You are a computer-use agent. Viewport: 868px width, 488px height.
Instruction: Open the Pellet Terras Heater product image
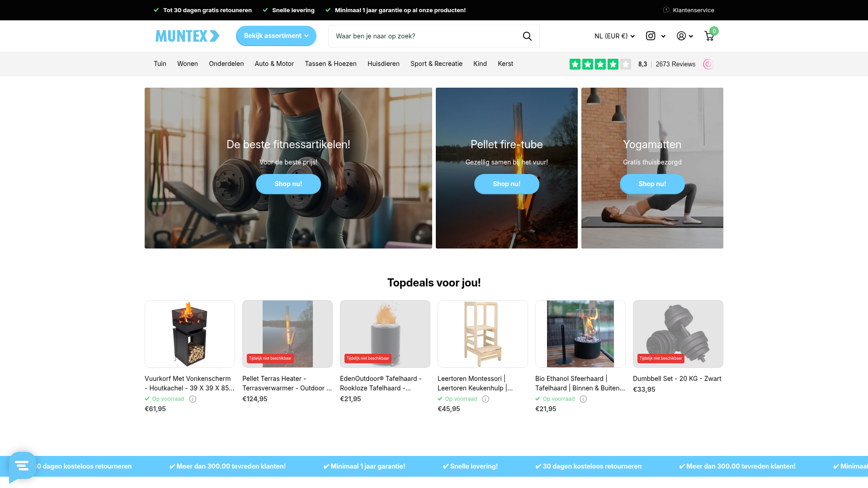click(x=288, y=334)
